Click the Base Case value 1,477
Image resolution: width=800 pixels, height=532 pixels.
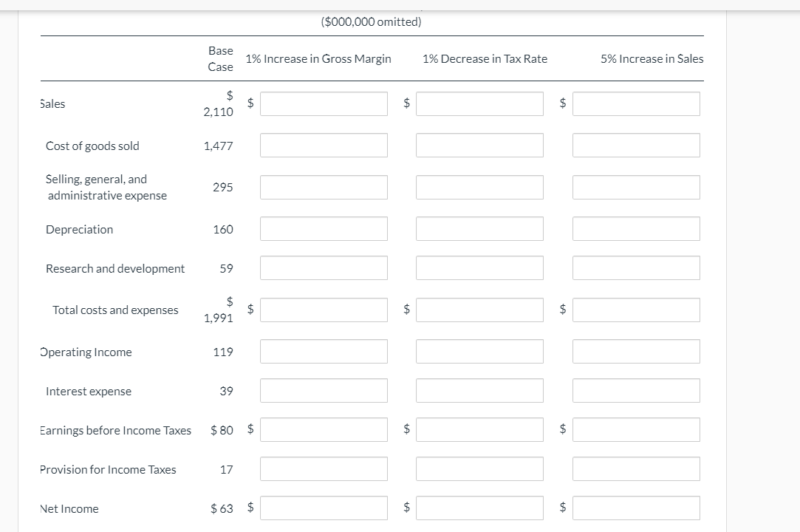pyautogui.click(x=219, y=146)
